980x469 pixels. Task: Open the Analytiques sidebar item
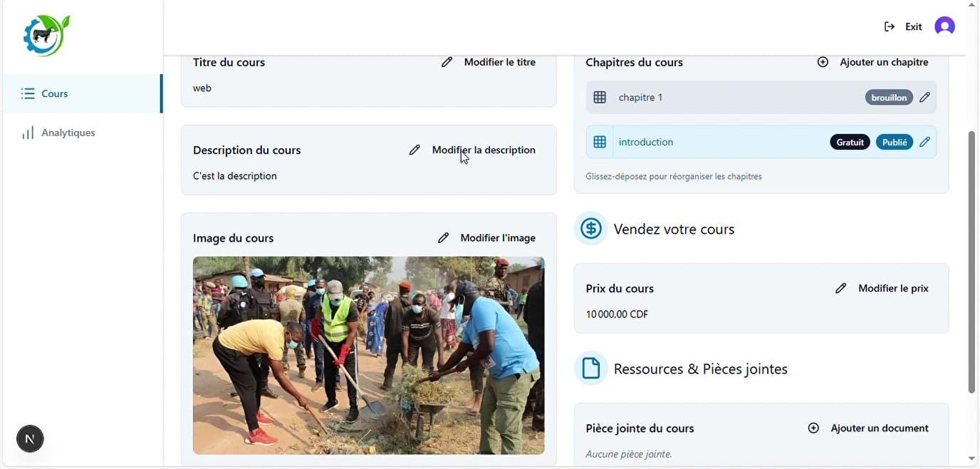(x=83, y=133)
